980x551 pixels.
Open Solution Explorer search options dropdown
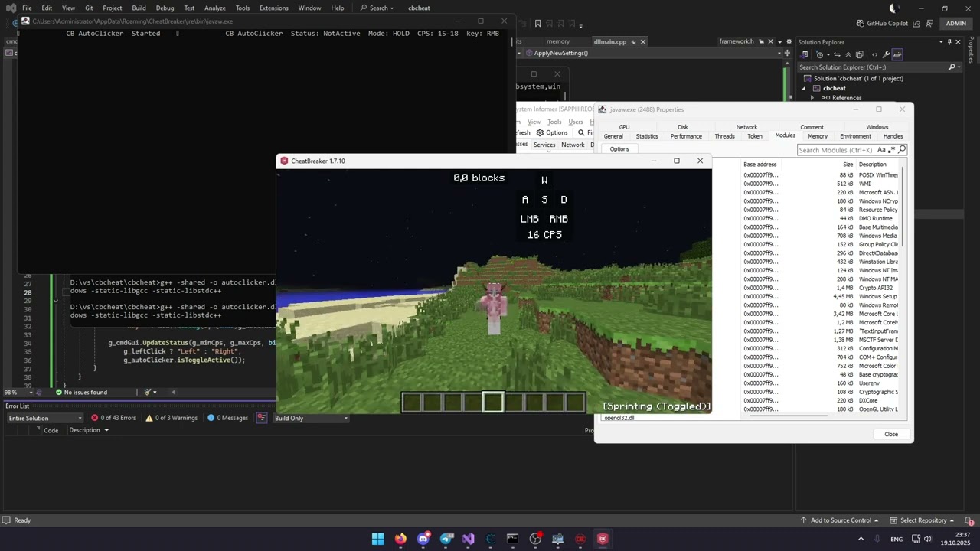(959, 67)
